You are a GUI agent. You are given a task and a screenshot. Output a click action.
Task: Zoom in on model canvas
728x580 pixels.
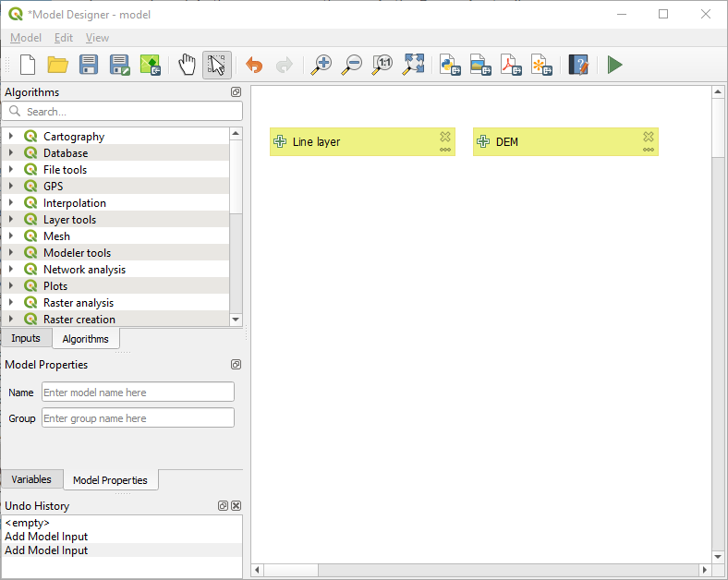pos(321,65)
